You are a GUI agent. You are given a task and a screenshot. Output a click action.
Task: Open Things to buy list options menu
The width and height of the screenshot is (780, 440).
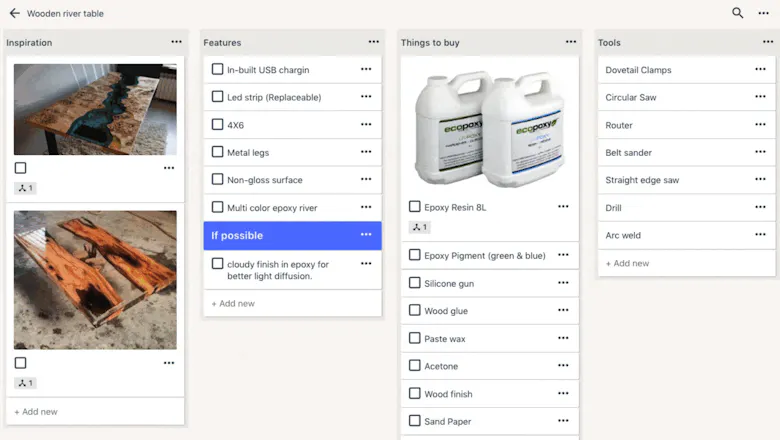click(x=571, y=42)
